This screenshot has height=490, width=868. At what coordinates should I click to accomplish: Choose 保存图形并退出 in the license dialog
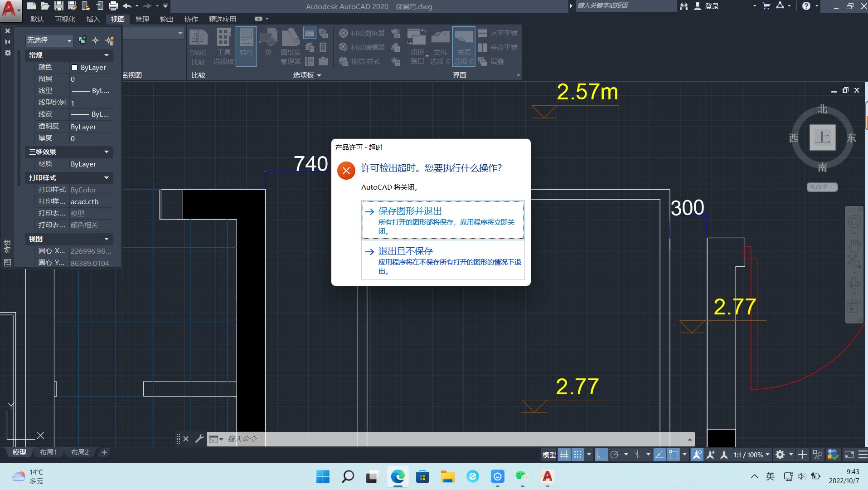click(x=410, y=211)
